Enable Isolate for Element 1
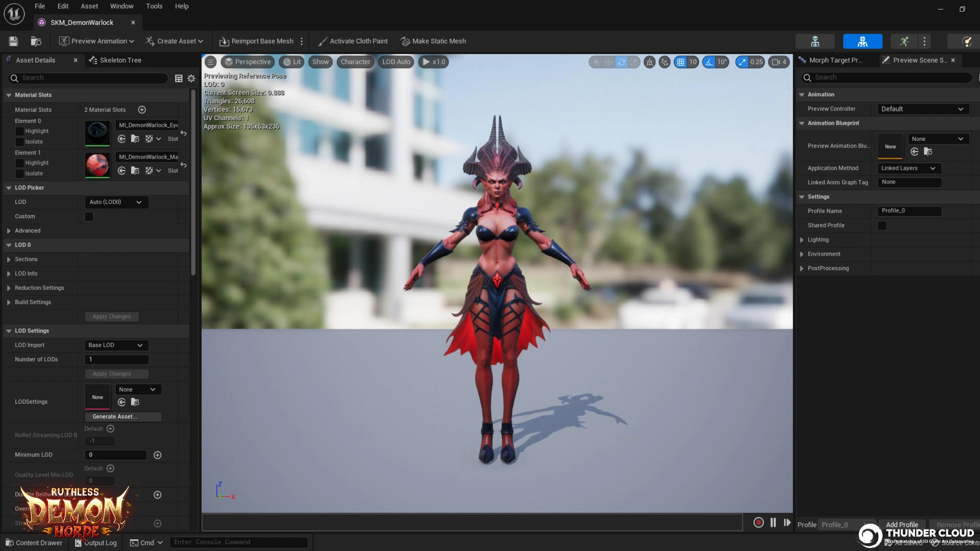 pyautogui.click(x=19, y=173)
